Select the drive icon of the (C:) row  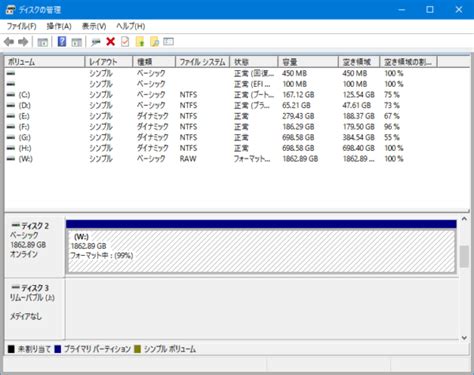coord(11,95)
